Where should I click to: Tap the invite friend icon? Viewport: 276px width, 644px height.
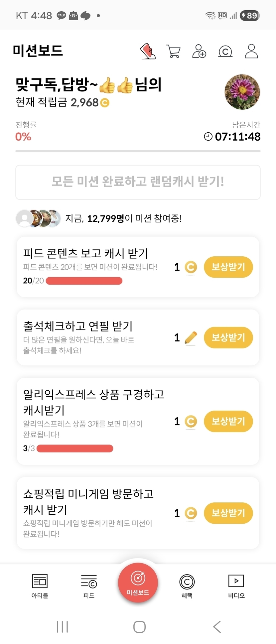pos(199,51)
